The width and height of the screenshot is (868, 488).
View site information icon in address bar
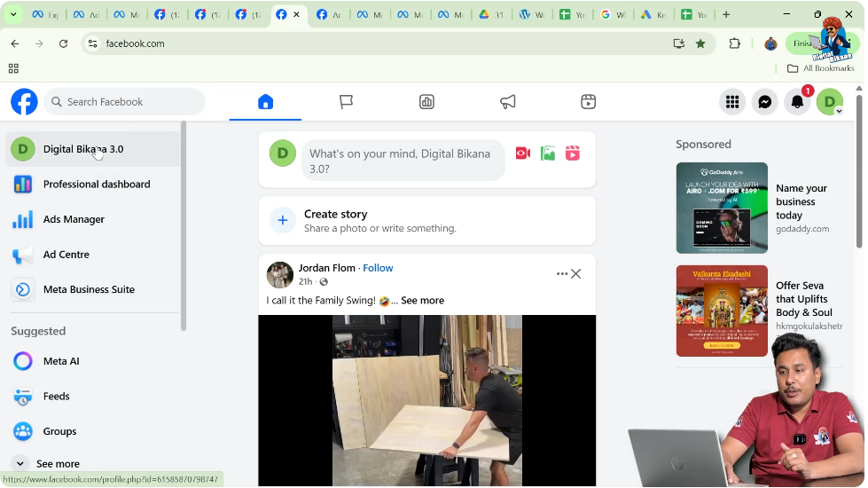pos(92,43)
